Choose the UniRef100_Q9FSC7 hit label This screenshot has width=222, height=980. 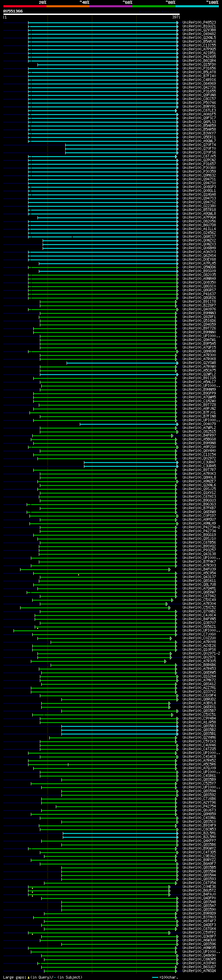pyautogui.click(x=199, y=118)
